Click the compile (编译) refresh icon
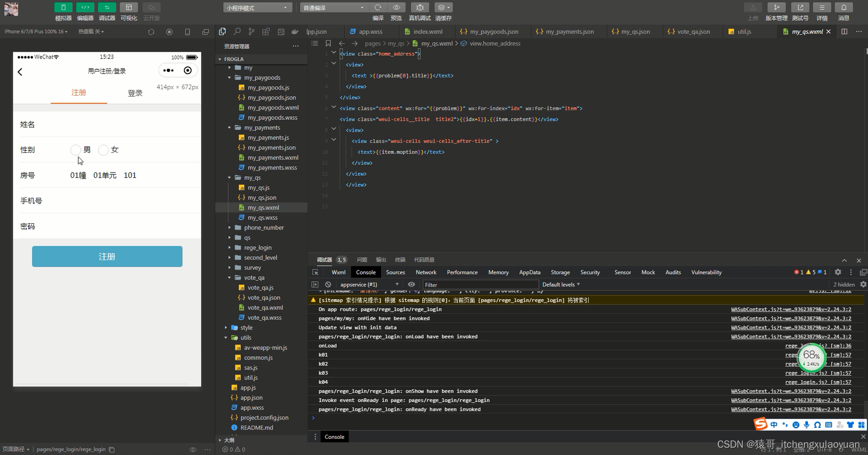Image resolution: width=868 pixels, height=455 pixels. point(378,7)
